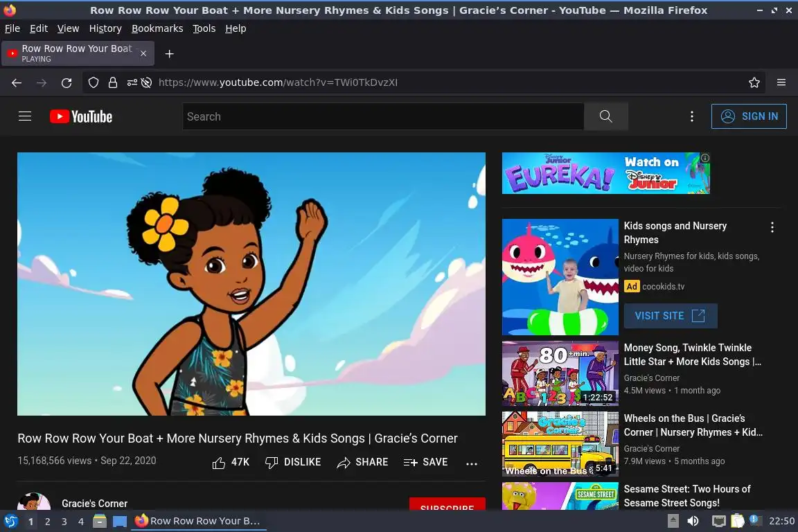Open the Bookmarks menu
This screenshot has height=532, width=798.
click(x=157, y=28)
